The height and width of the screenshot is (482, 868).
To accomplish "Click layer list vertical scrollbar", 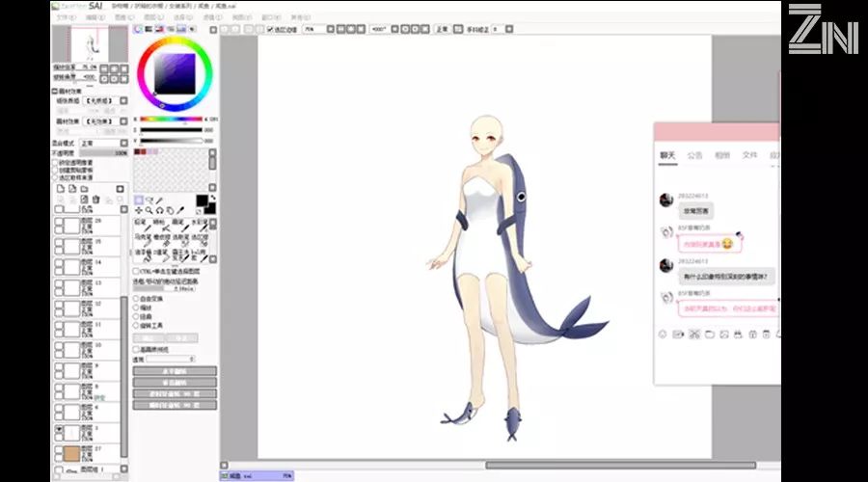I will 124,376.
